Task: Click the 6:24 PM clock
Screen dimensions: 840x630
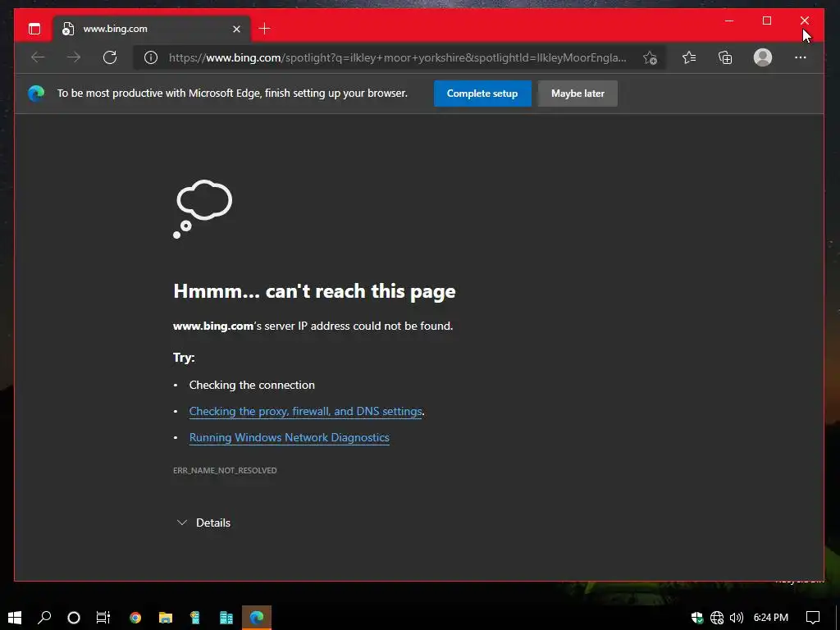Action: pyautogui.click(x=771, y=618)
